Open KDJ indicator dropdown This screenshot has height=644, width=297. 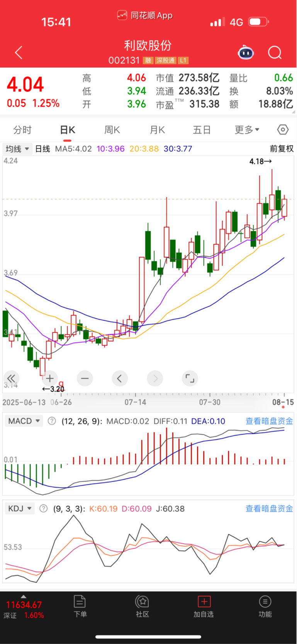(20, 509)
